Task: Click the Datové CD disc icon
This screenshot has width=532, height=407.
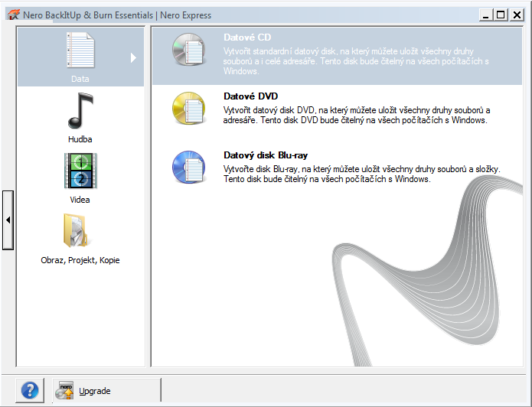Action: click(188, 50)
